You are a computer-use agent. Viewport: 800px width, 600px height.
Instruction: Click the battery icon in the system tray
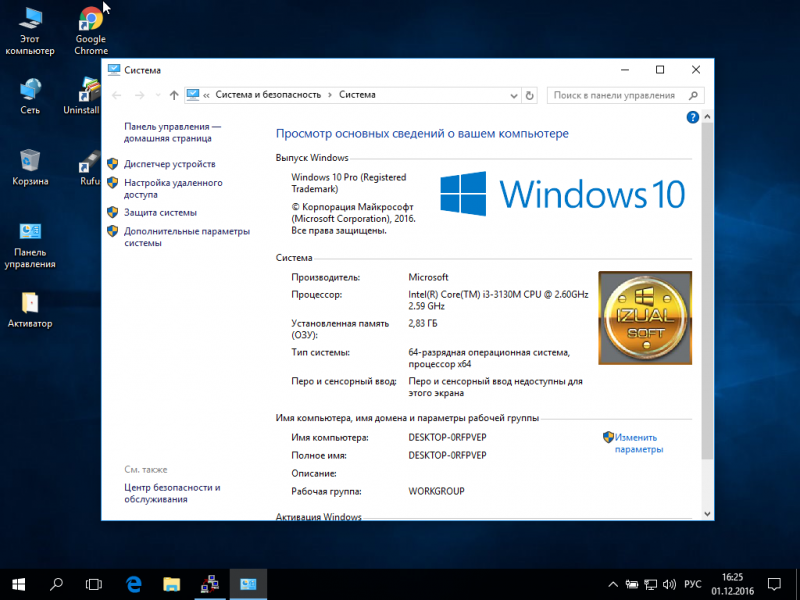coord(632,584)
